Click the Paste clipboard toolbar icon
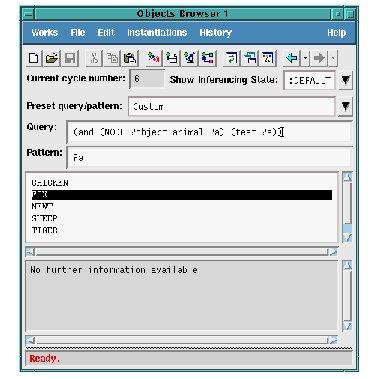This screenshot has width=380, height=379. click(x=130, y=58)
